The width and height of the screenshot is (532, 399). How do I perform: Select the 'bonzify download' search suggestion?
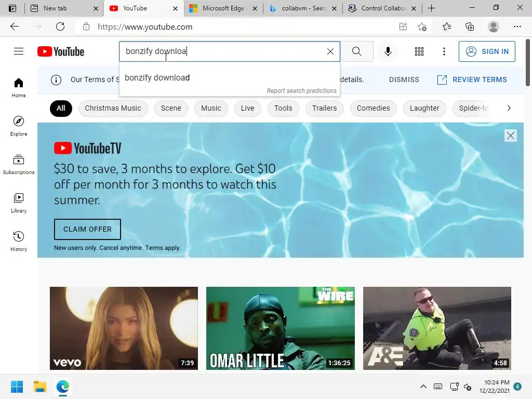[x=229, y=78]
